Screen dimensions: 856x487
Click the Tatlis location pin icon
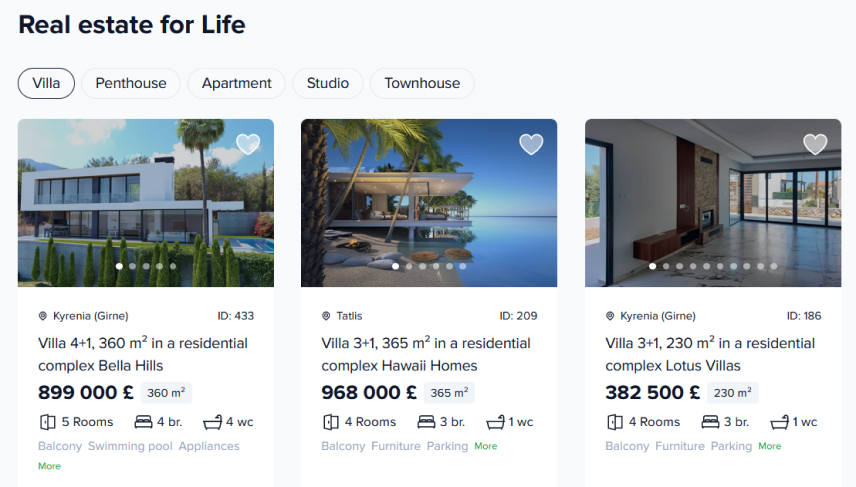click(326, 316)
